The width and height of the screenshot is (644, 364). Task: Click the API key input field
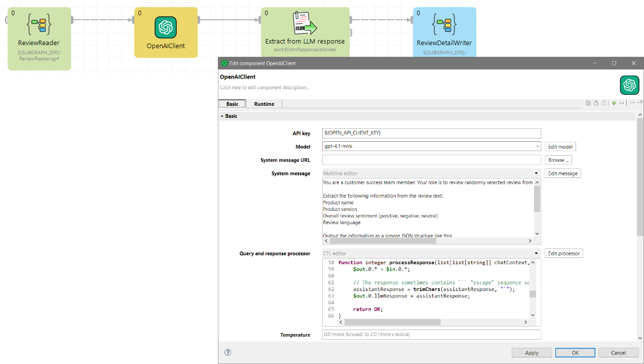(432, 133)
